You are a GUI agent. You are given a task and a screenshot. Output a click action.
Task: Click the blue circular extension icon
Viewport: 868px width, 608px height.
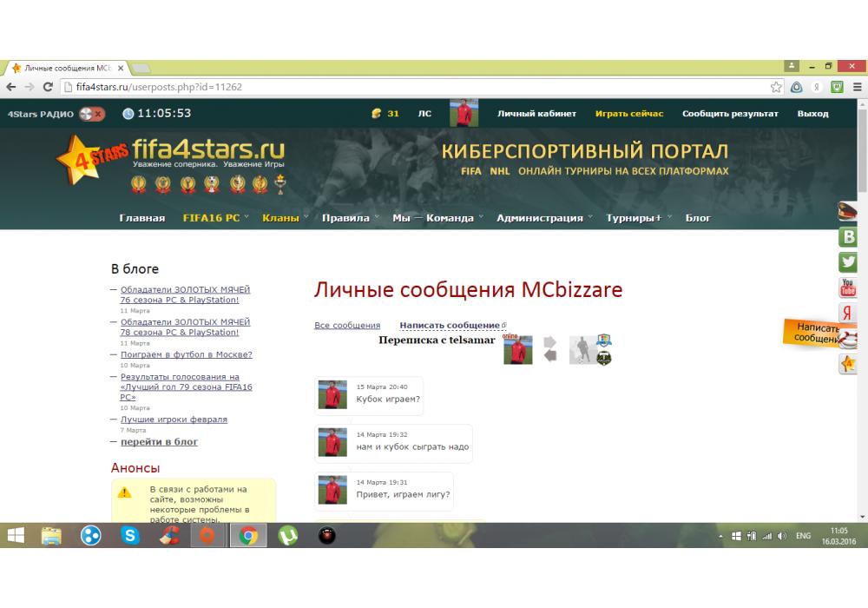coord(797,87)
